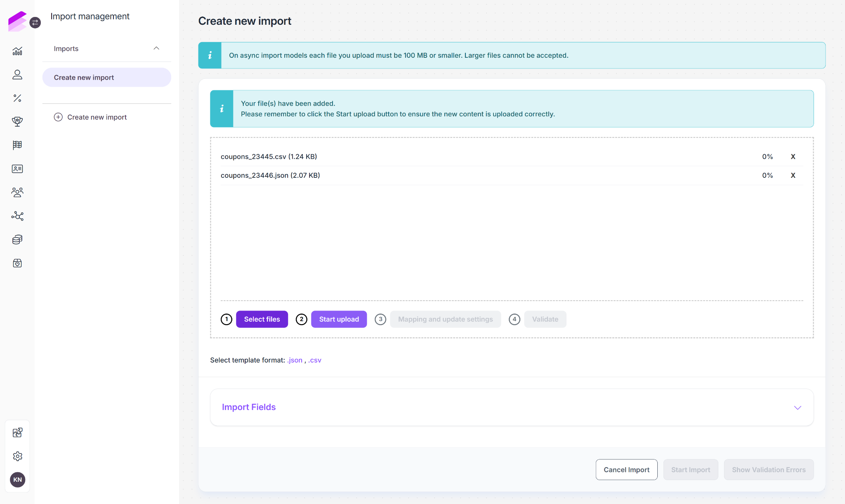Remove coupons_23446.json file with X
Viewport: 845px width, 504px height.
[793, 175]
